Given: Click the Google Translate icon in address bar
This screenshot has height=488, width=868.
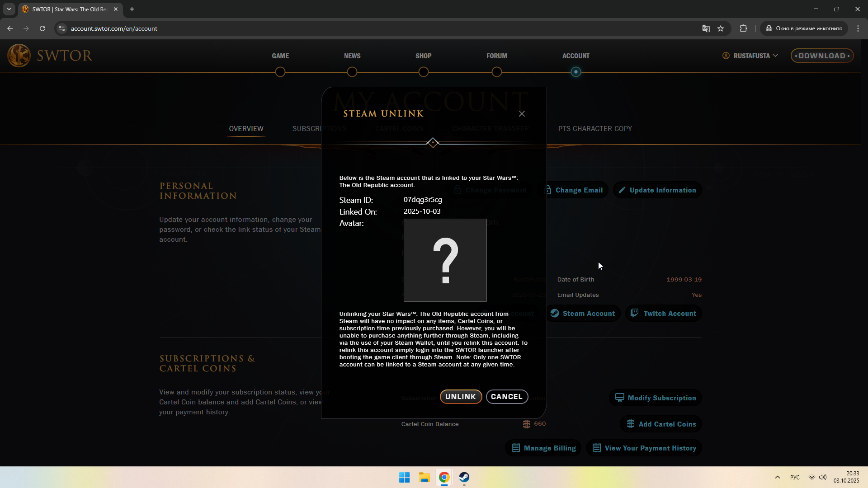Looking at the screenshot, I should click(x=706, y=28).
